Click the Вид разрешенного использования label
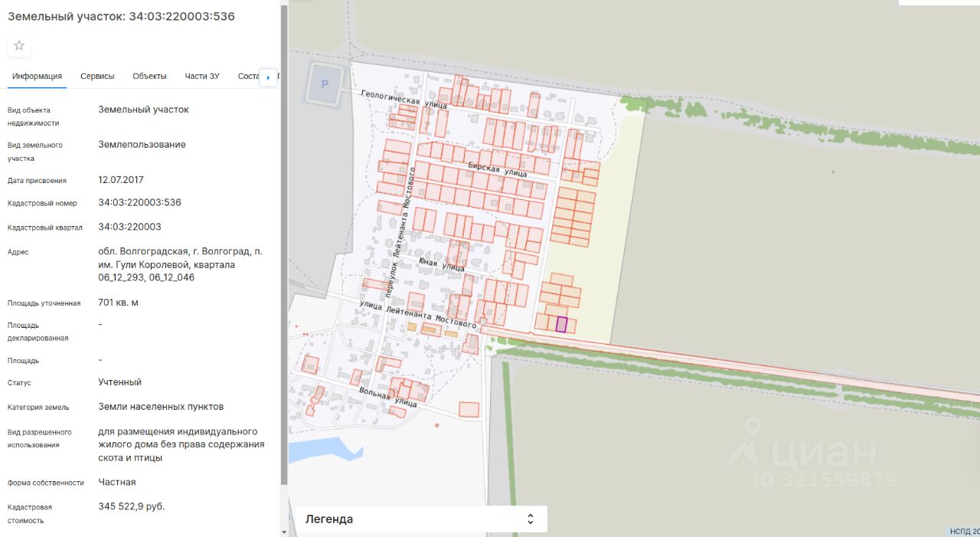Image resolution: width=980 pixels, height=537 pixels. [x=40, y=438]
